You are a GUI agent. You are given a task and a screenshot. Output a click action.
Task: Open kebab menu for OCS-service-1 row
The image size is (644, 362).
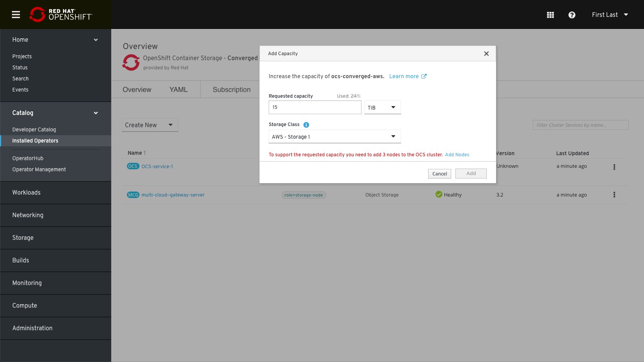coord(614,167)
